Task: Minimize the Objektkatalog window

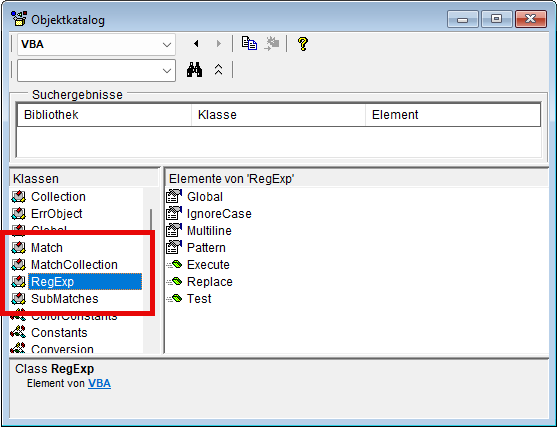Action: [463, 19]
